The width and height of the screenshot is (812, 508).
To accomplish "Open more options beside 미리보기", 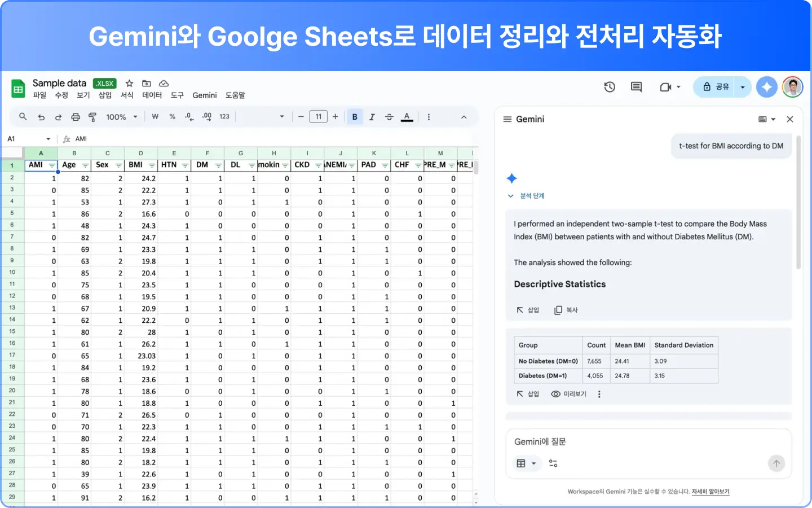I will point(599,394).
